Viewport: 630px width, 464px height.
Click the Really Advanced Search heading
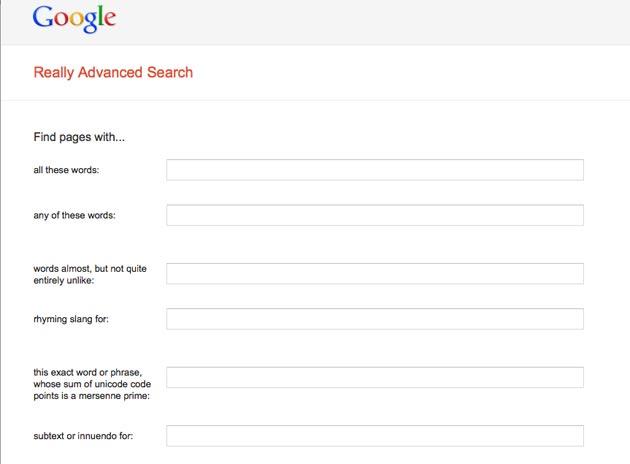click(113, 72)
